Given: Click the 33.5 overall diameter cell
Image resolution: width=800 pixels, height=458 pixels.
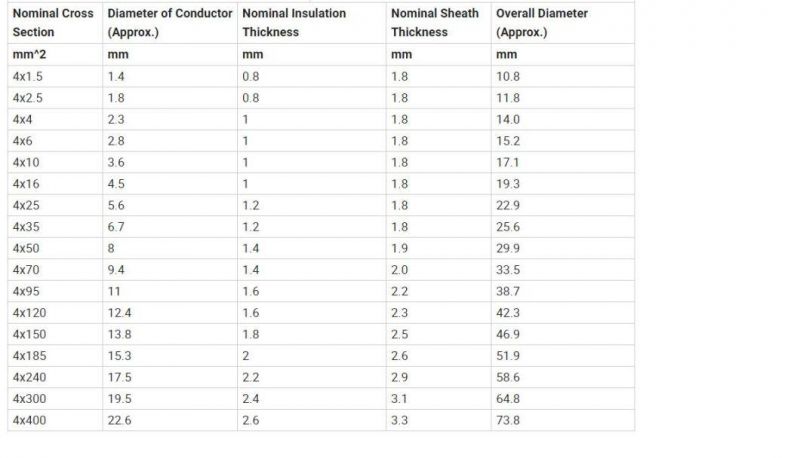Looking at the screenshot, I should coord(563,270).
